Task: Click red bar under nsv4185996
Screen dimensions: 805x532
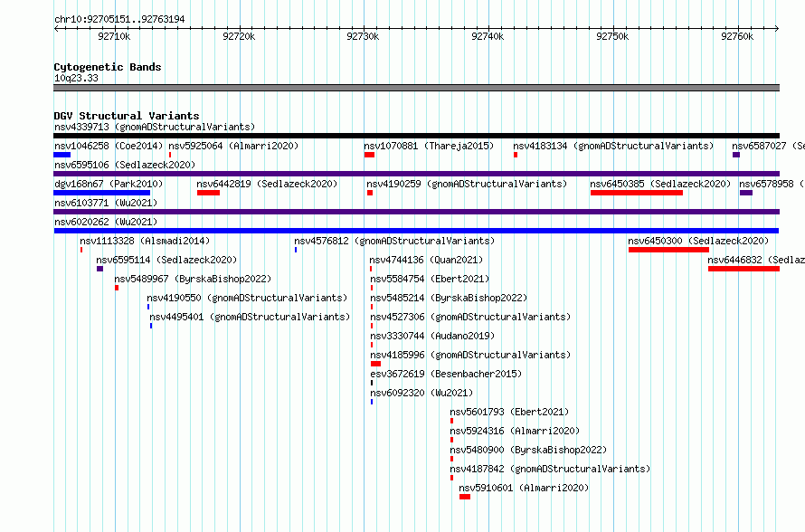Action: click(375, 364)
